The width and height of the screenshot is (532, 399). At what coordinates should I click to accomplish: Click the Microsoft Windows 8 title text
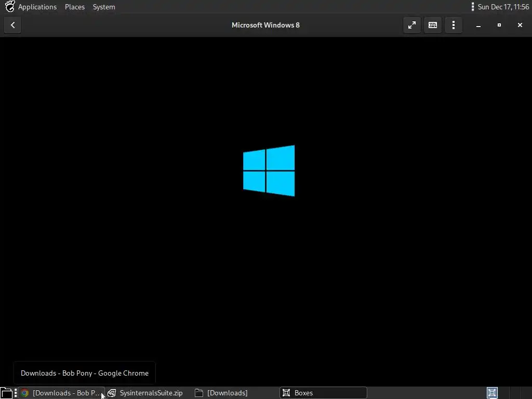point(265,25)
